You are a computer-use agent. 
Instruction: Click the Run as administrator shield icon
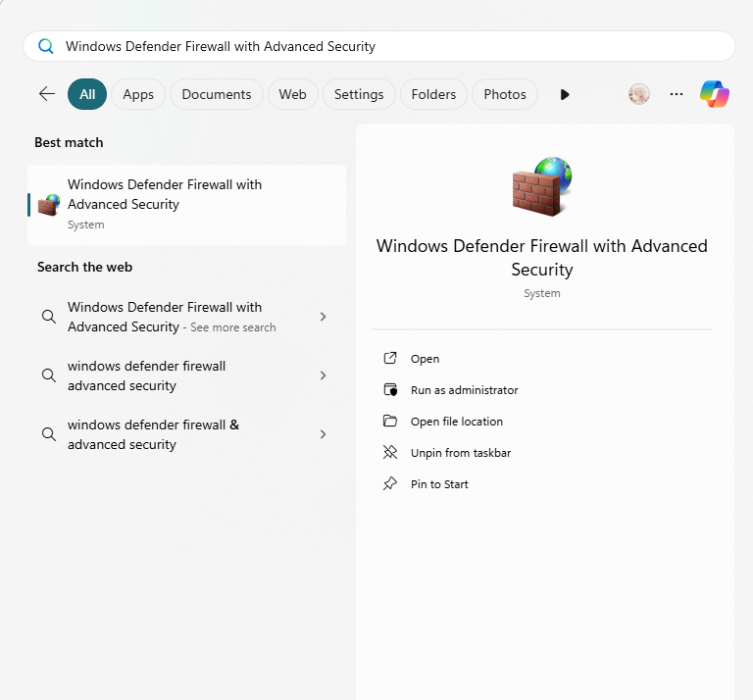(x=390, y=389)
